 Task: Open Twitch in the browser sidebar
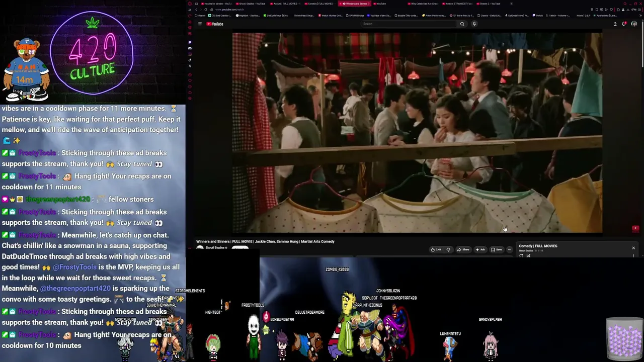click(x=190, y=42)
